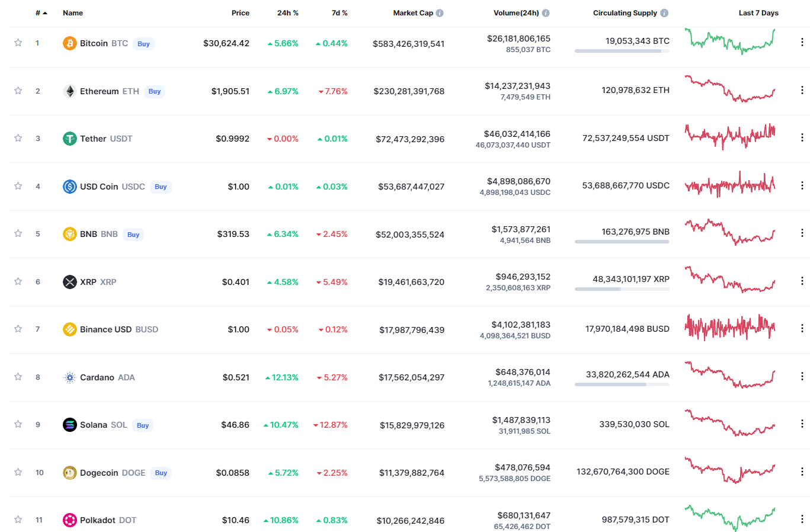Open the more-options menu for Bitcoin
Viewport: 810px width, 532px height.
[x=802, y=42]
